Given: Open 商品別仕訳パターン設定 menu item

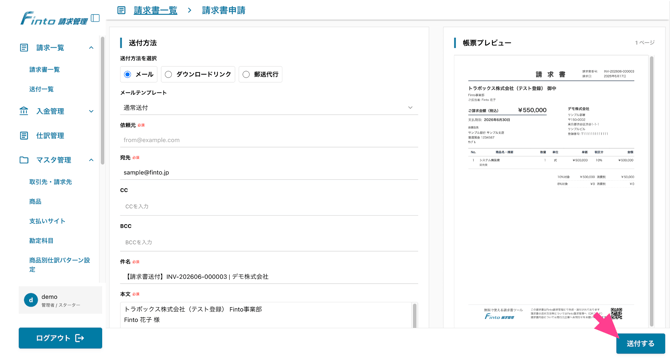Looking at the screenshot, I should coord(59,265).
